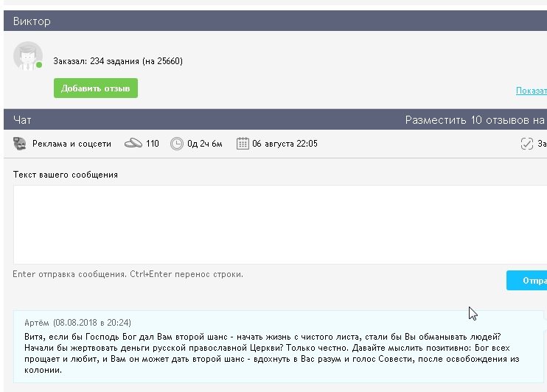Open the Показать link

pos(532,91)
